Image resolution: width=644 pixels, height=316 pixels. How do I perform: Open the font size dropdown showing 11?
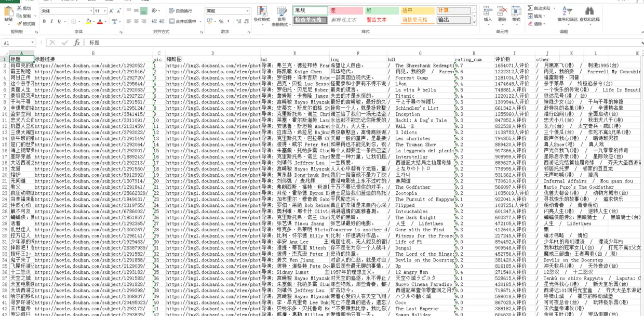[105, 11]
